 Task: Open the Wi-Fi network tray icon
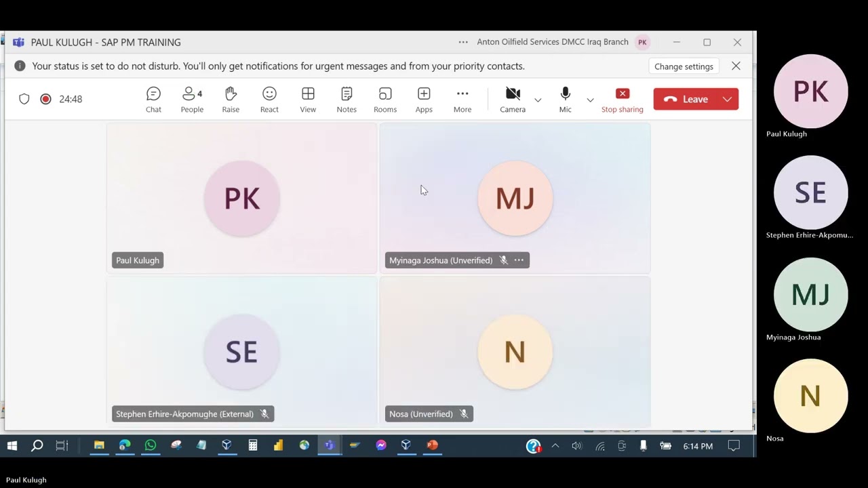coord(600,446)
